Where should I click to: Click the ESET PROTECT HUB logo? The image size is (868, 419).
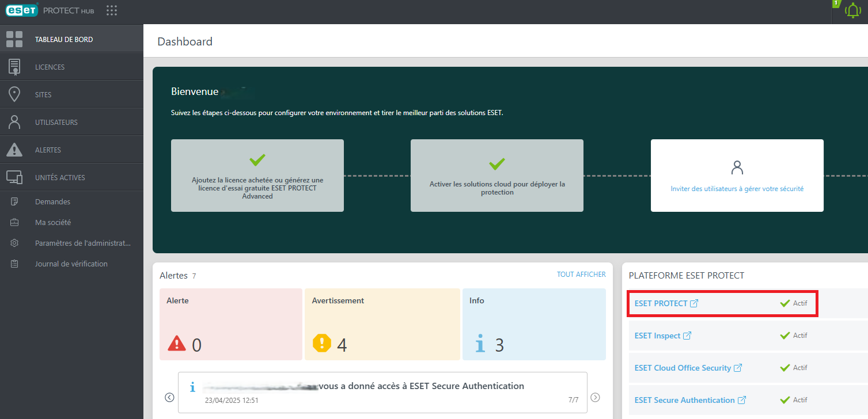(x=50, y=10)
